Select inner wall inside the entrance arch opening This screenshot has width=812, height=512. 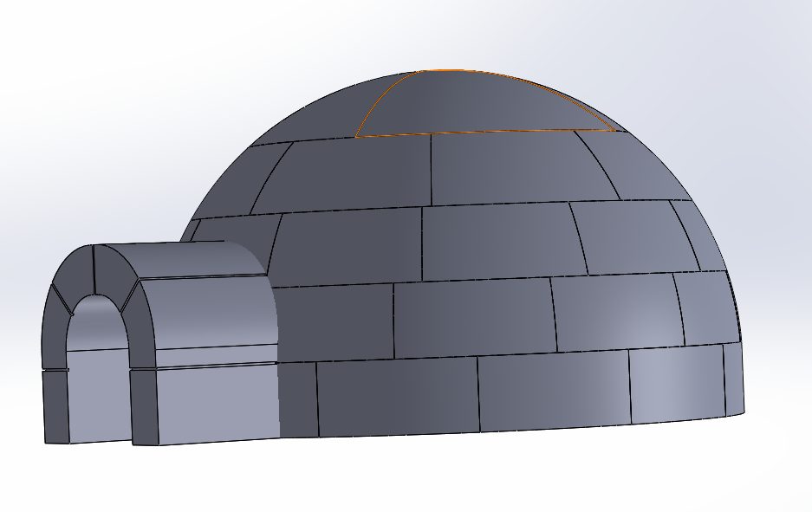tap(95, 327)
